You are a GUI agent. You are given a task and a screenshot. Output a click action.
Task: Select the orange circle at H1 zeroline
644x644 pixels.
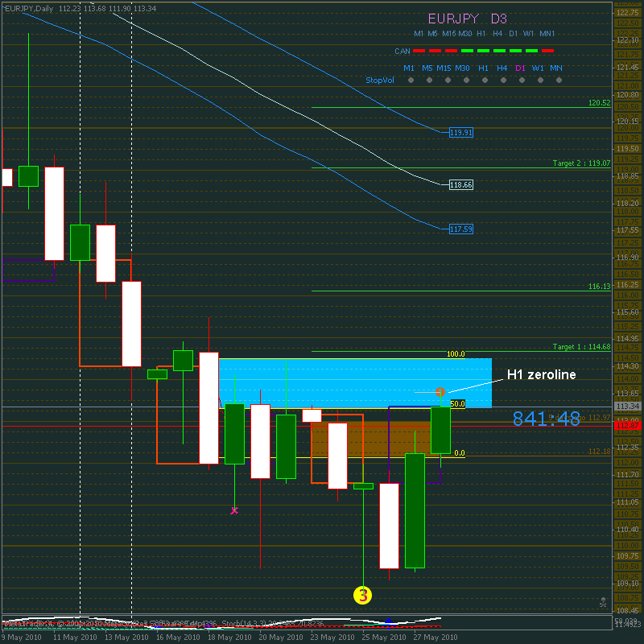pyautogui.click(x=440, y=392)
